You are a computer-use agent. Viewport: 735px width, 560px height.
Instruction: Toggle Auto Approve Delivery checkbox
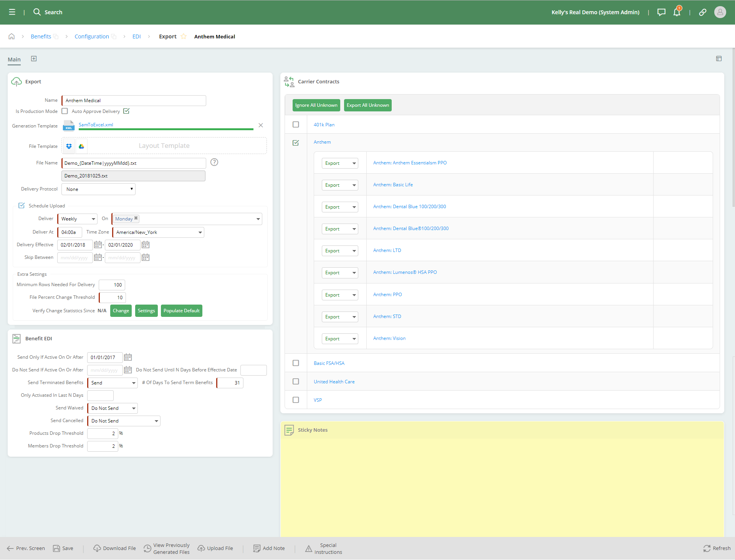click(126, 111)
